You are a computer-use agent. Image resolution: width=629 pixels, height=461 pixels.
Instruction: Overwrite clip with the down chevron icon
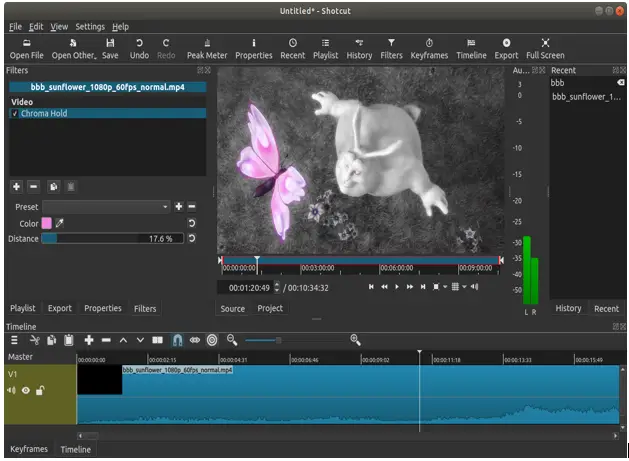[x=140, y=340]
